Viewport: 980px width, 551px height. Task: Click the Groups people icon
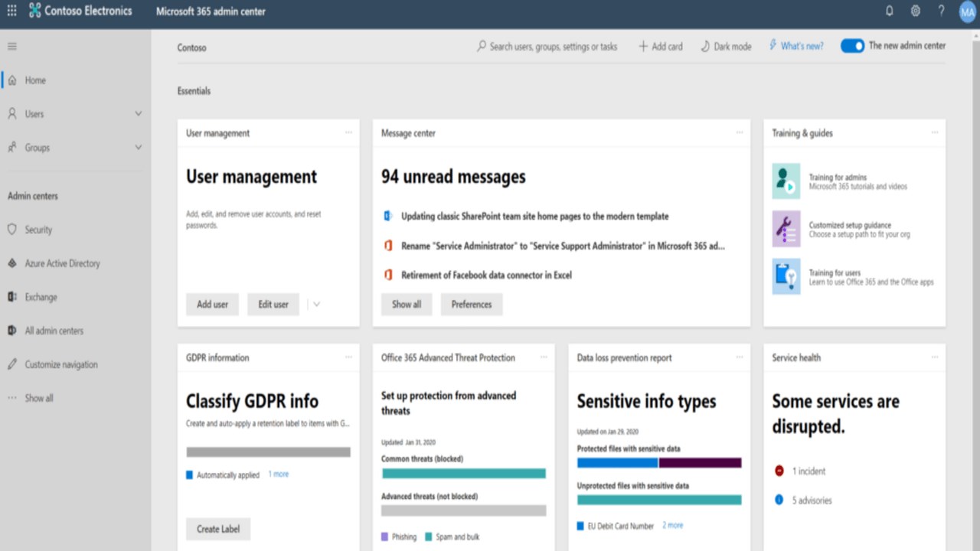tap(12, 148)
